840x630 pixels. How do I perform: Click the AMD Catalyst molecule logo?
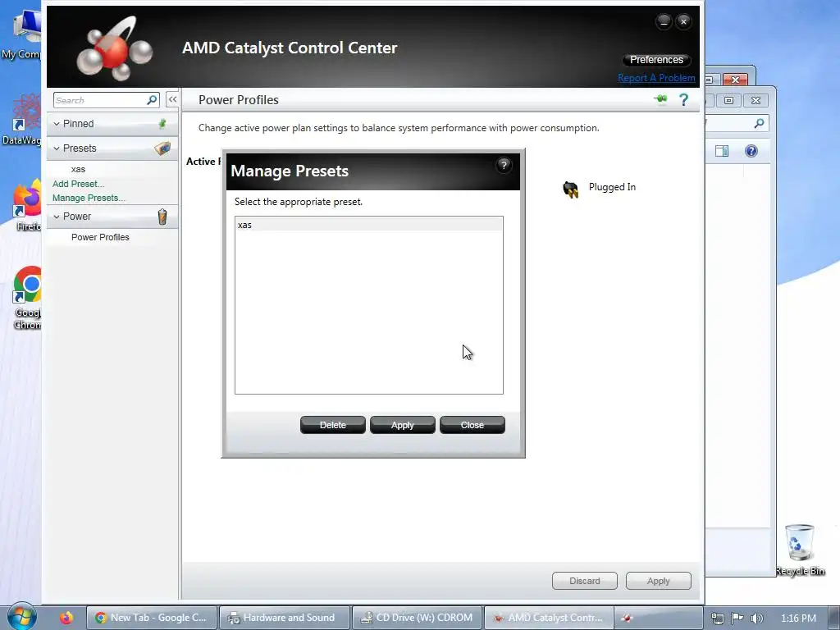(114, 49)
